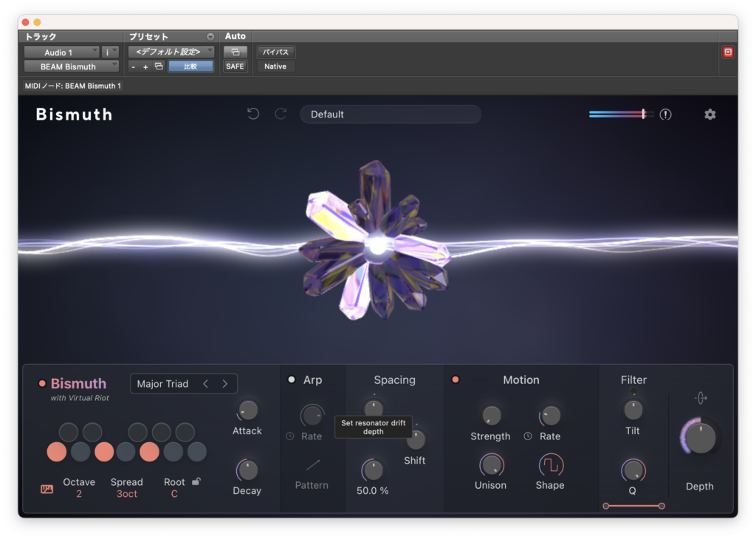
Task: Click the Auto automation window icon
Action: [x=236, y=52]
